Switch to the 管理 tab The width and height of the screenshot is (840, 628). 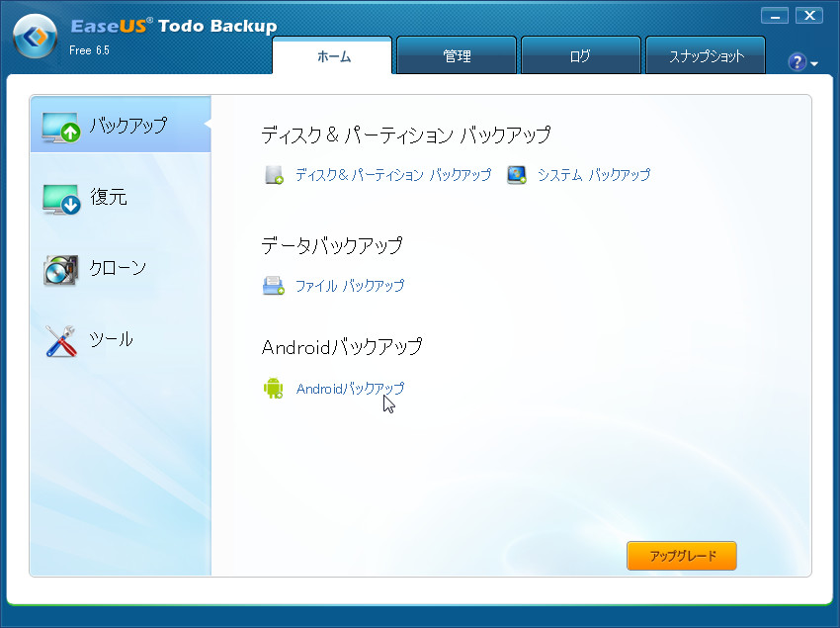click(x=456, y=54)
